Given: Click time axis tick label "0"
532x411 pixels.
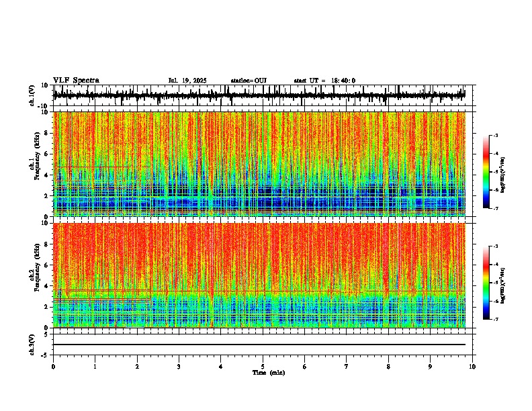Looking at the screenshot, I should pyautogui.click(x=53, y=367).
